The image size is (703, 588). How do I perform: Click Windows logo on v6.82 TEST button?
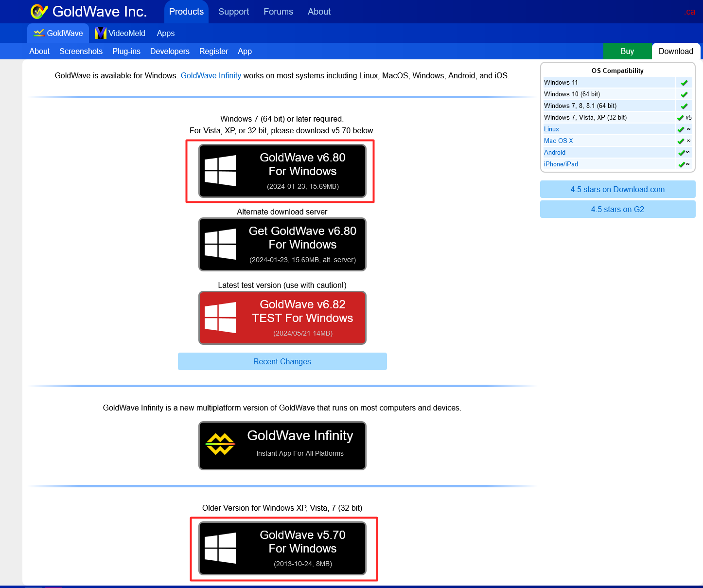click(220, 318)
